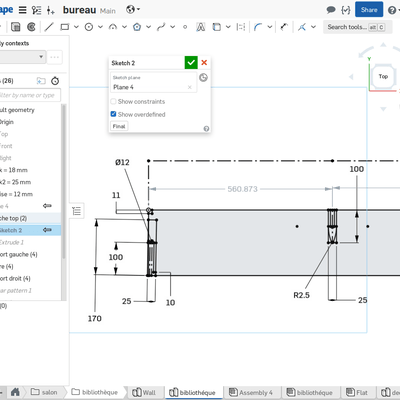Open the versions and history icon

(x=36, y=10)
